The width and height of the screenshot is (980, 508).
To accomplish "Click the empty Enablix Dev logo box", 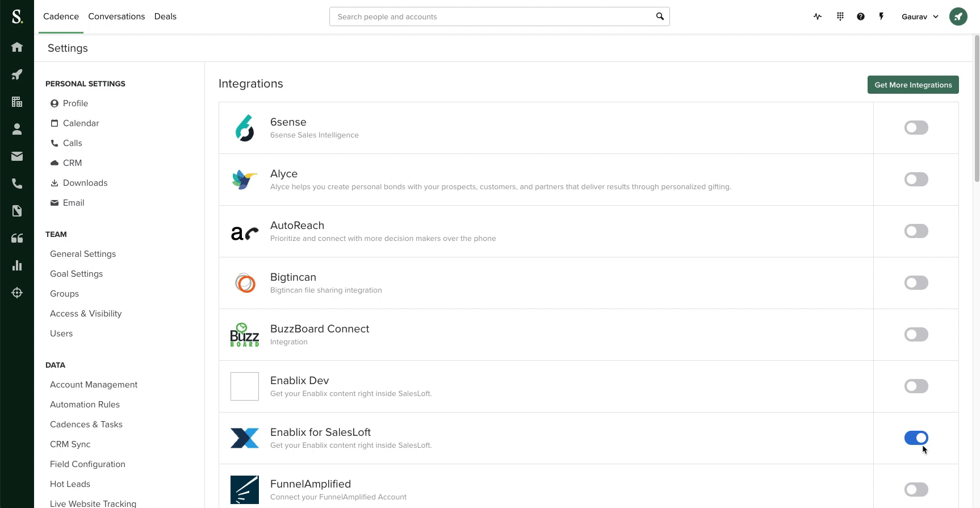I will click(245, 386).
